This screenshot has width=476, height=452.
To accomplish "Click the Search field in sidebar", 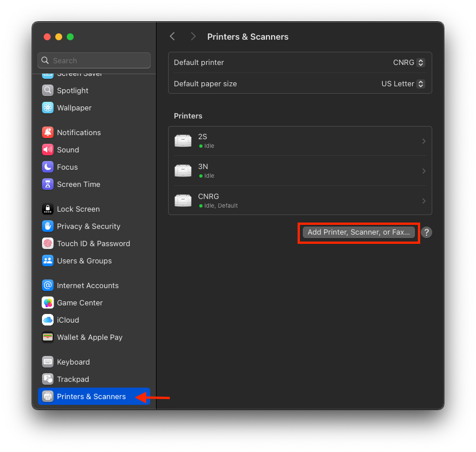I will 94,60.
